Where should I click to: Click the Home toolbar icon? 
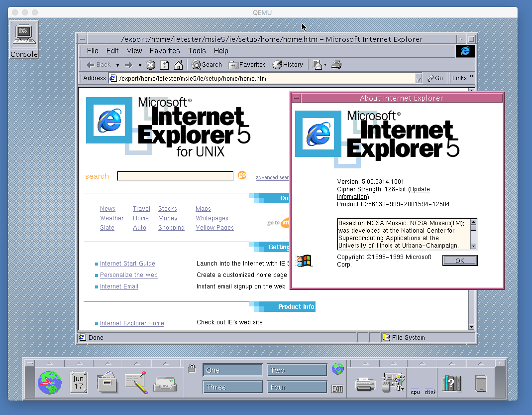click(x=179, y=65)
